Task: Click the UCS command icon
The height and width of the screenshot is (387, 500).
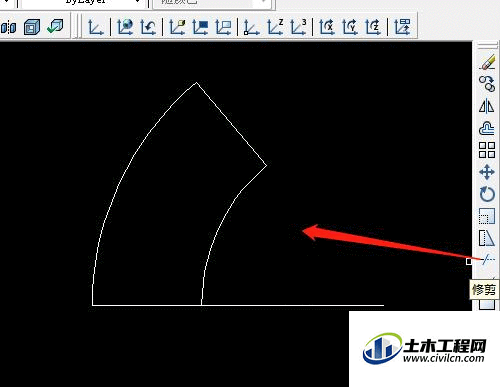Action: (96, 27)
